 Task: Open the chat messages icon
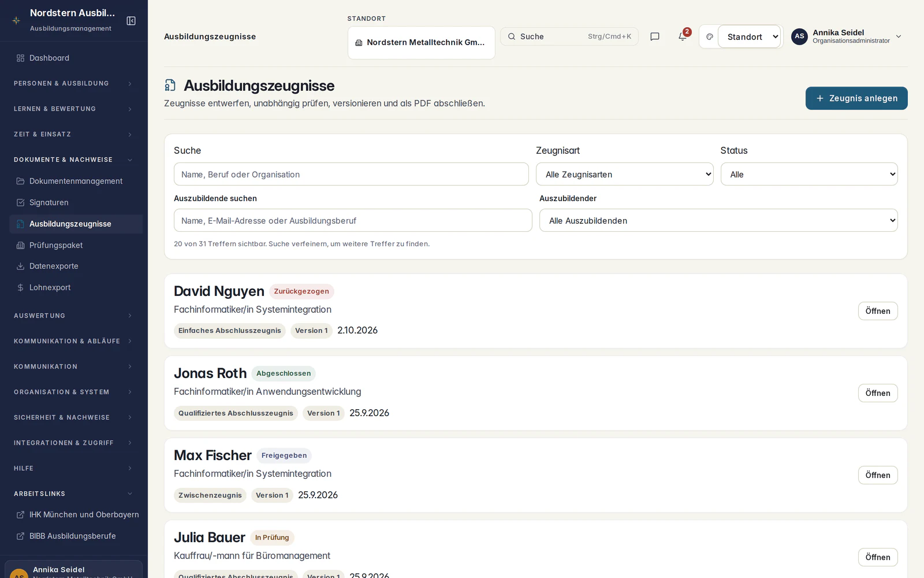(655, 36)
